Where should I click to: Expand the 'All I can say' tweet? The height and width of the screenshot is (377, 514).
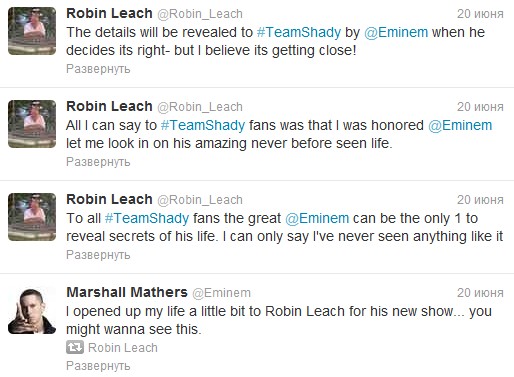pyautogui.click(x=98, y=162)
